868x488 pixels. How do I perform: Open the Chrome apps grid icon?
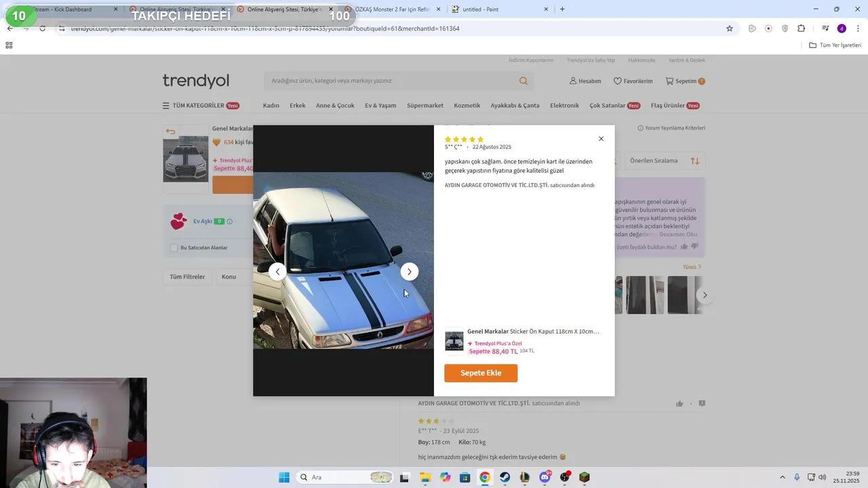(9, 45)
